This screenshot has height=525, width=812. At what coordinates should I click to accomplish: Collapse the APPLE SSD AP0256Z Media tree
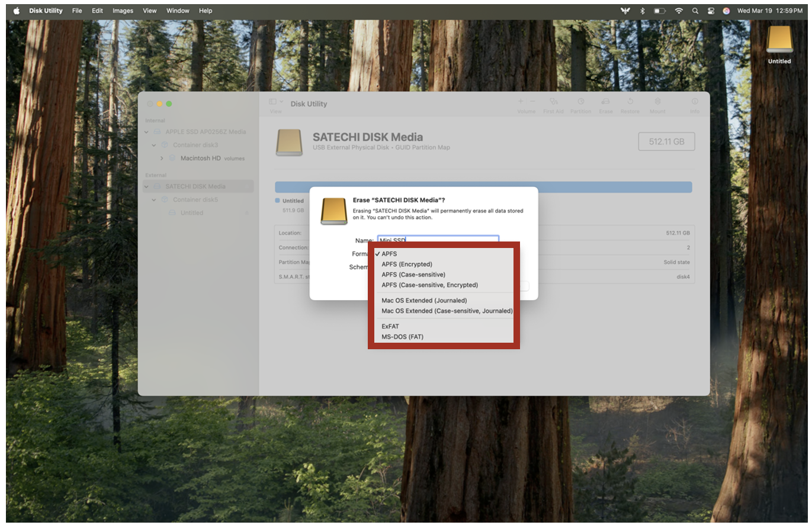[147, 131]
